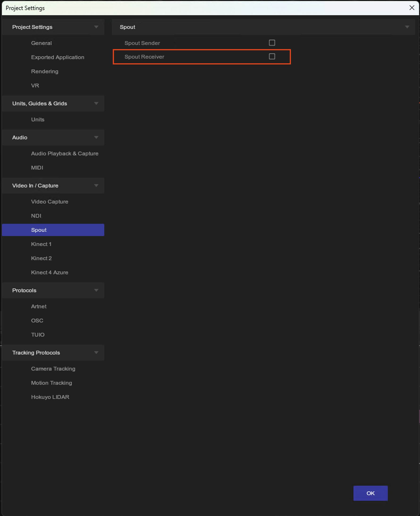Go to Rendering settings

pyautogui.click(x=45, y=71)
